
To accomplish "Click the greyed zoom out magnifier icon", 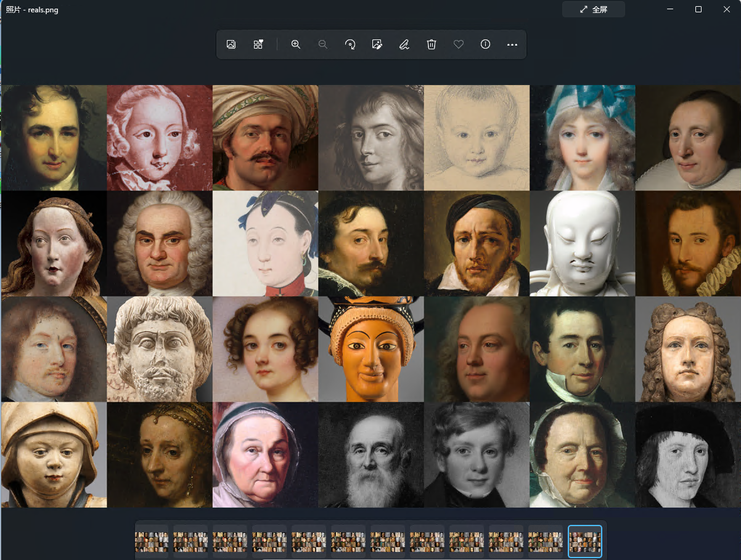I will (322, 44).
